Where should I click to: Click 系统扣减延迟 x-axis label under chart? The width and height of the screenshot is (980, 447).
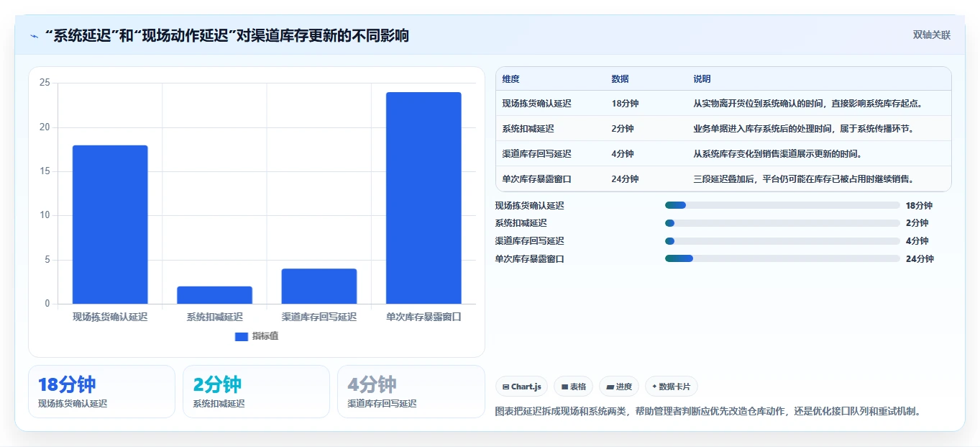pos(214,317)
